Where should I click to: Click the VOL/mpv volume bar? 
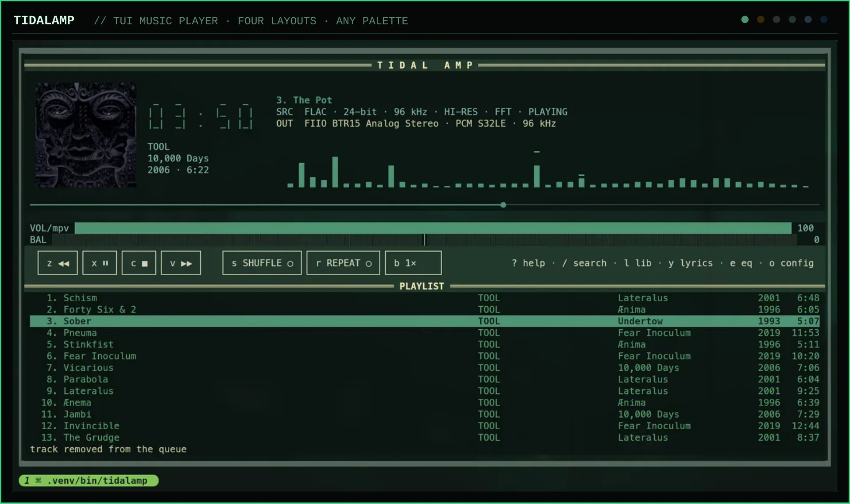pyautogui.click(x=433, y=228)
